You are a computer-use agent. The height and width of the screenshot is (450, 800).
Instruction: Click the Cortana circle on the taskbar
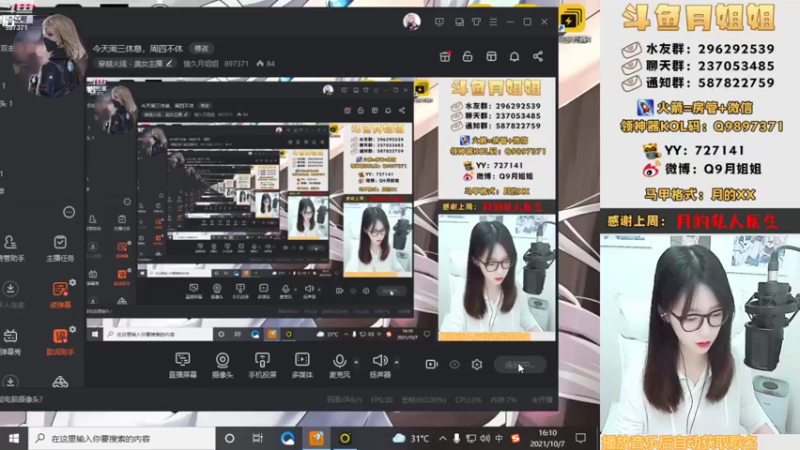tap(230, 438)
